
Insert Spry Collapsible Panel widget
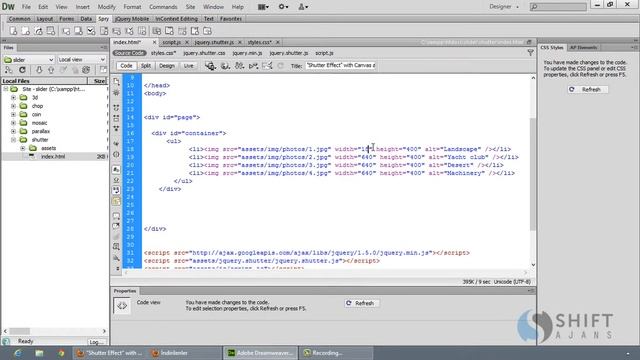pyautogui.click(x=195, y=31)
